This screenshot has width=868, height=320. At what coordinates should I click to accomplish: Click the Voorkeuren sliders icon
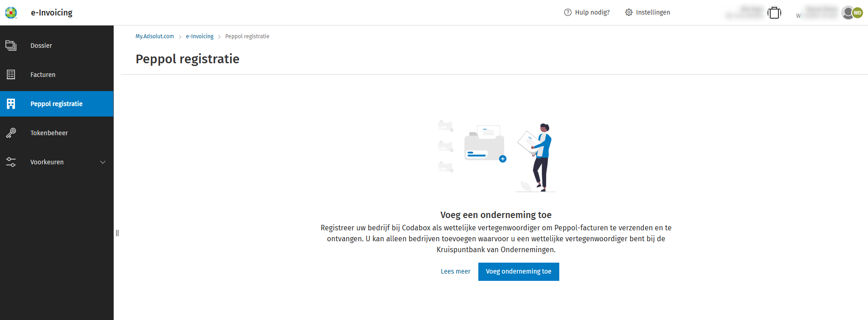[x=11, y=162]
